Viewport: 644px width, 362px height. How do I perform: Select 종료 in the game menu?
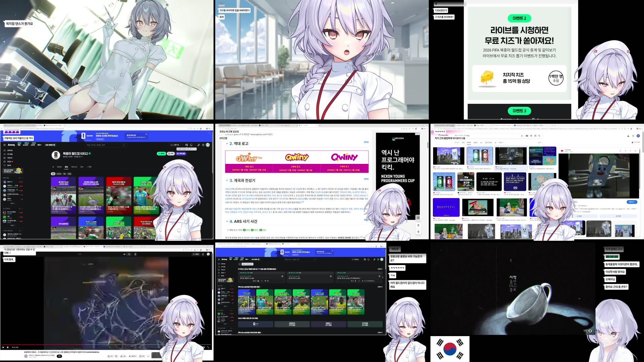tap(513, 290)
